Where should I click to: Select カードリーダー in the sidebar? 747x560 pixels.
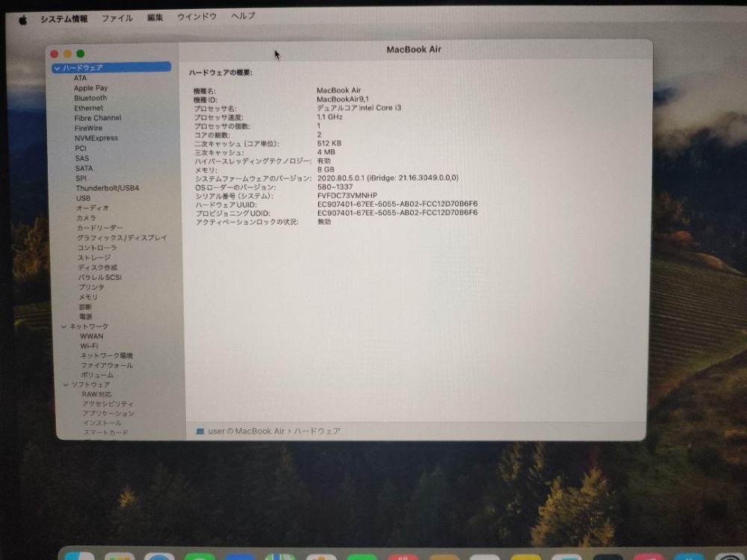pos(99,228)
